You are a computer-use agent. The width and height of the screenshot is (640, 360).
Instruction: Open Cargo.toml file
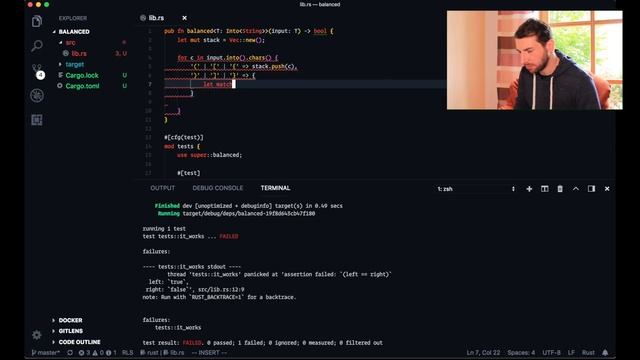tap(82, 86)
